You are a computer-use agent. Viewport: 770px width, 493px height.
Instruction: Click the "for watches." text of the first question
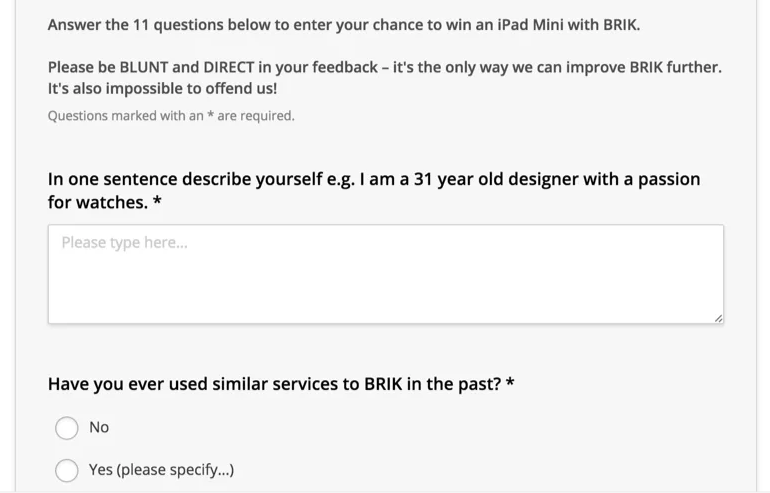coord(98,202)
